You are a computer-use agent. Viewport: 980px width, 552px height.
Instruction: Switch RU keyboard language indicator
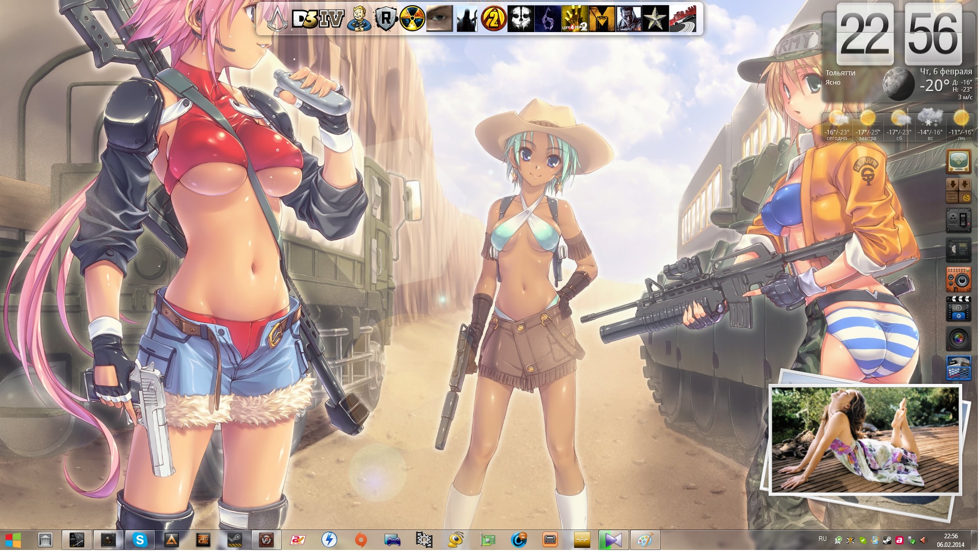(824, 540)
